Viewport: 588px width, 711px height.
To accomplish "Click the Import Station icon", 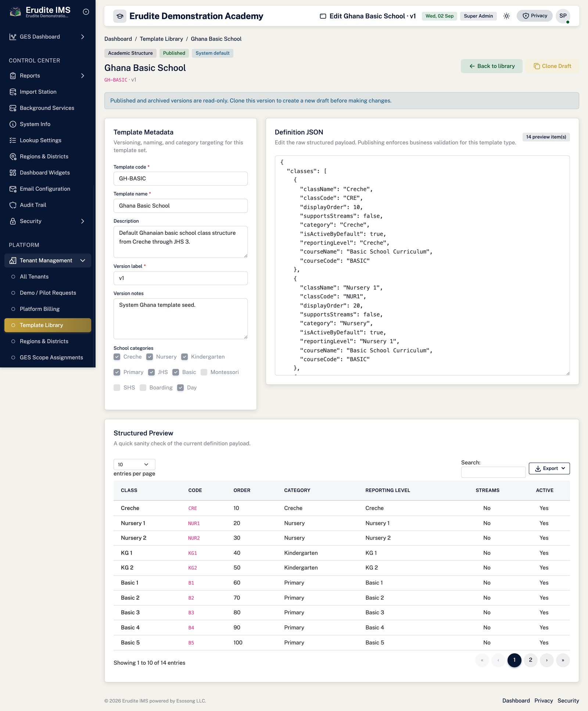I will tap(13, 92).
